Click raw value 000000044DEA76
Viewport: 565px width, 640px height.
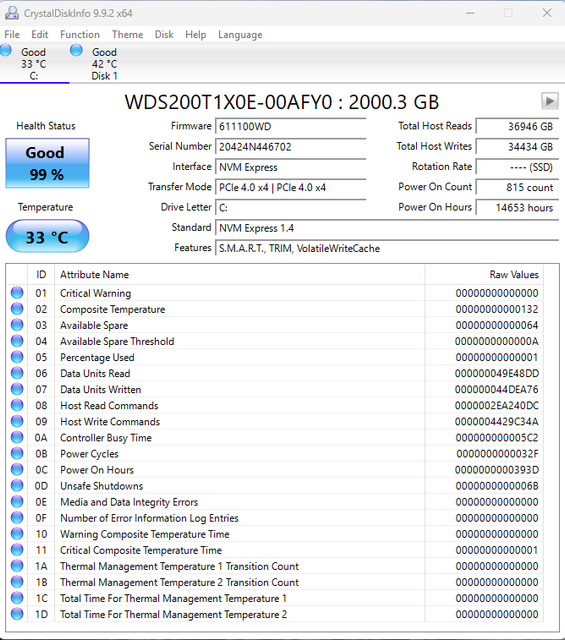(x=497, y=389)
